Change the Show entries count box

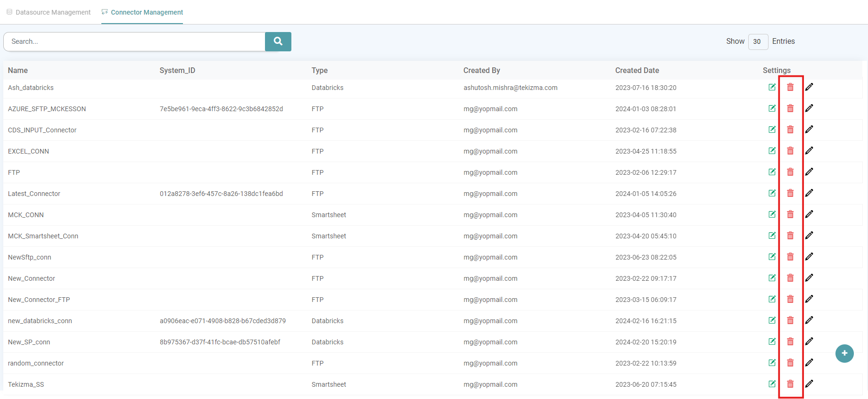click(x=758, y=41)
